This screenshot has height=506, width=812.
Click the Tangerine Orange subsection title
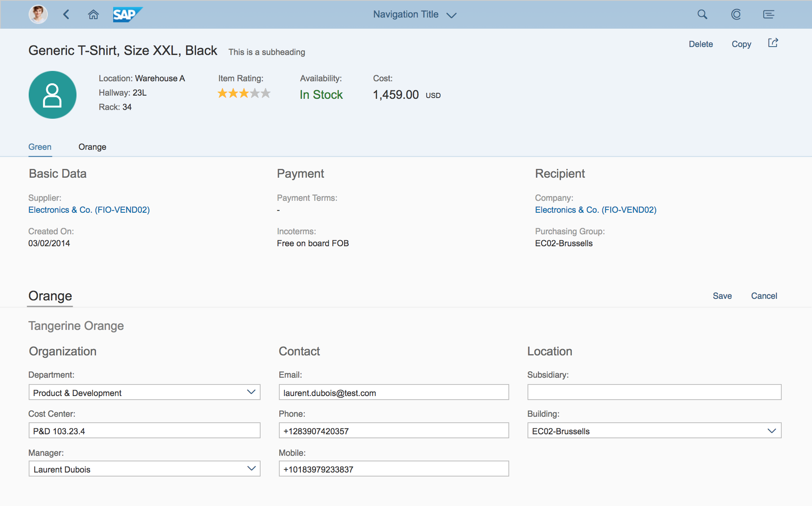tap(76, 326)
